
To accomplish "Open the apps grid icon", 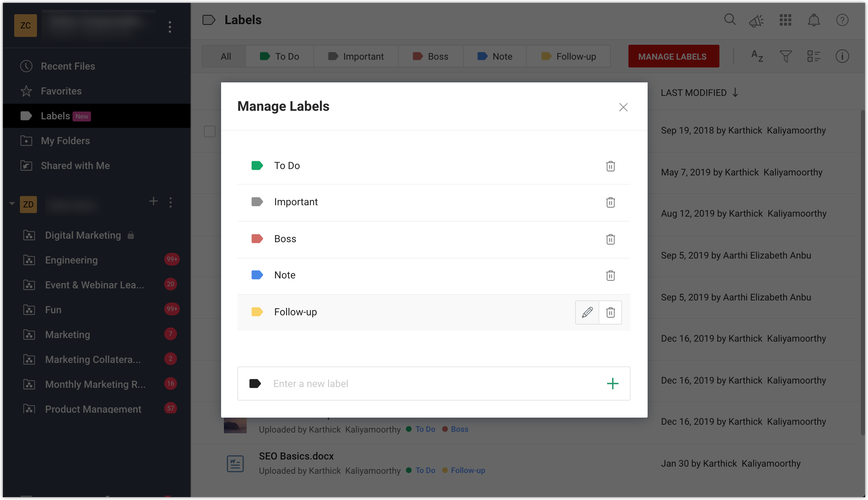I will (x=785, y=20).
